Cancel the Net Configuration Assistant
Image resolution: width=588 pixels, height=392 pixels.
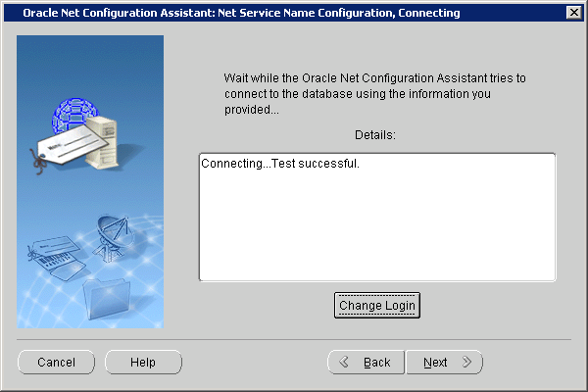point(56,363)
